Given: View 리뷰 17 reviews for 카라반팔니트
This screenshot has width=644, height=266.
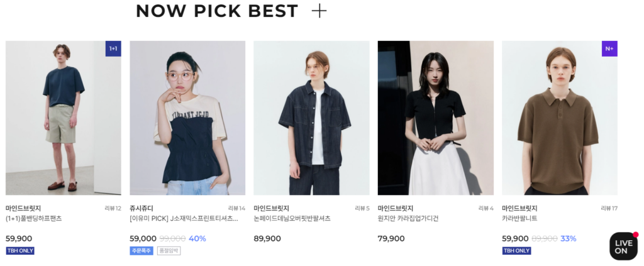Looking at the screenshot, I should pos(609,208).
